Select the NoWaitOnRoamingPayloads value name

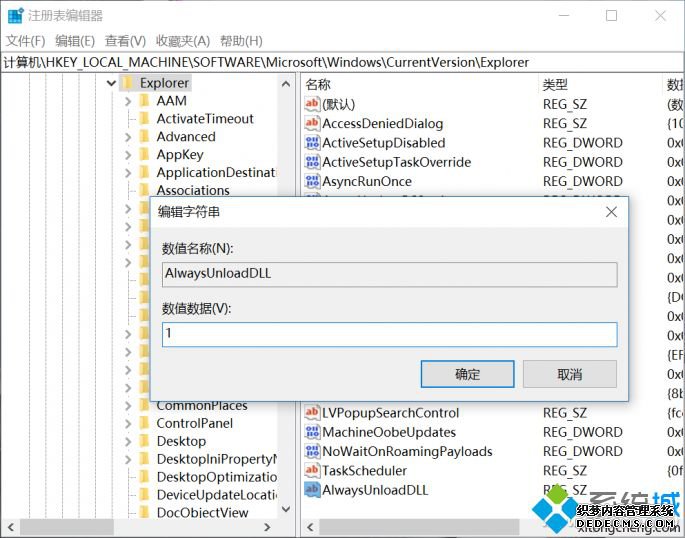tap(407, 452)
